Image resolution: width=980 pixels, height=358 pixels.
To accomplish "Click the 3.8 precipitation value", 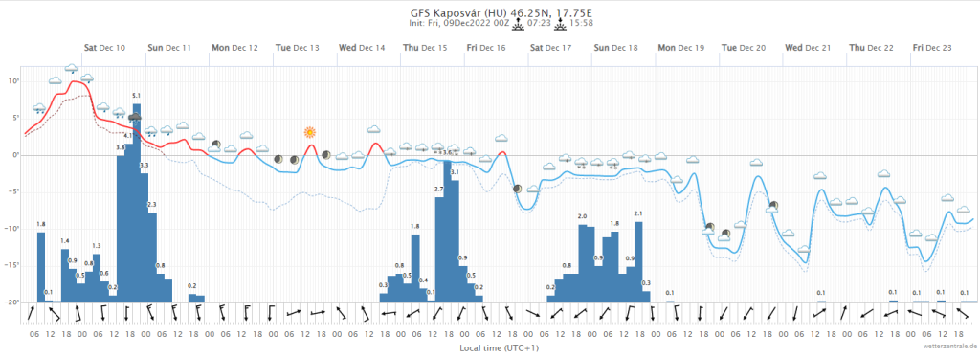I will (121, 146).
